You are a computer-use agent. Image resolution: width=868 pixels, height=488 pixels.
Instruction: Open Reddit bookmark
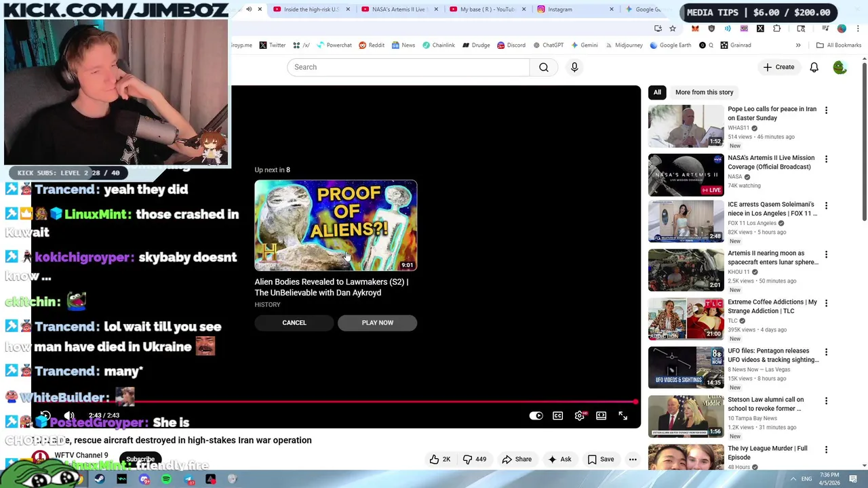(x=371, y=45)
